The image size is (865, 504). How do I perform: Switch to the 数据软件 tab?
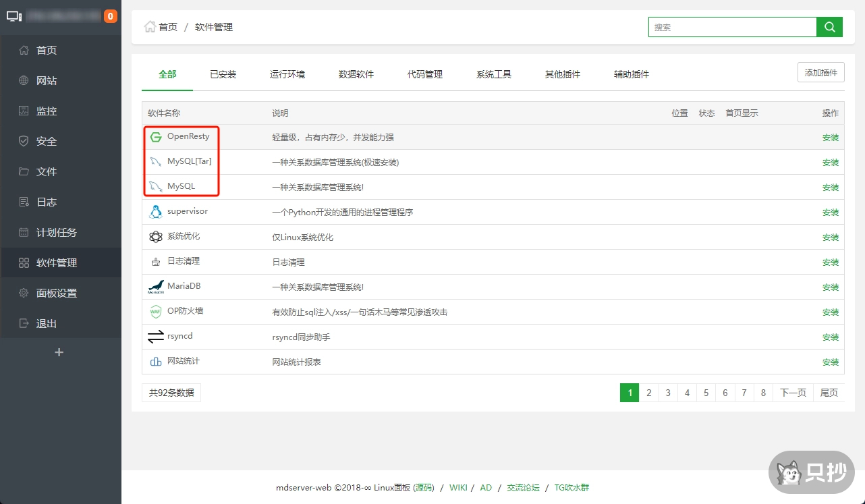click(356, 74)
